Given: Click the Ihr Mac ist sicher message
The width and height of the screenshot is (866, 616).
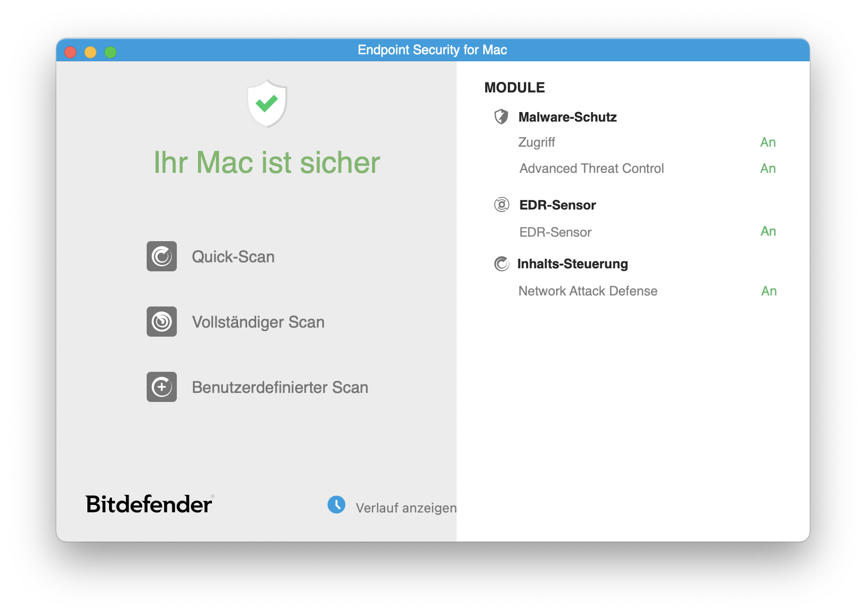Looking at the screenshot, I should coord(267,162).
